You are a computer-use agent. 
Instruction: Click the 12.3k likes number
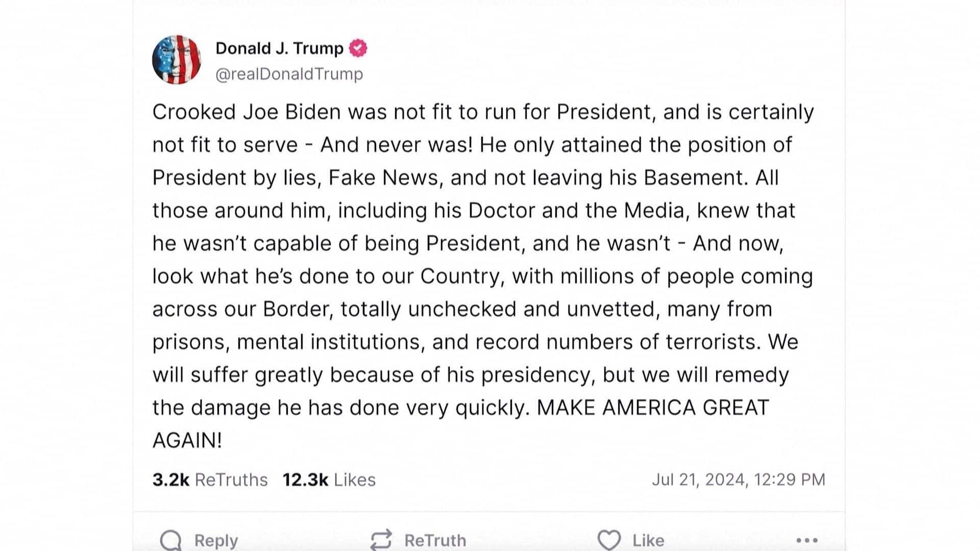click(305, 480)
